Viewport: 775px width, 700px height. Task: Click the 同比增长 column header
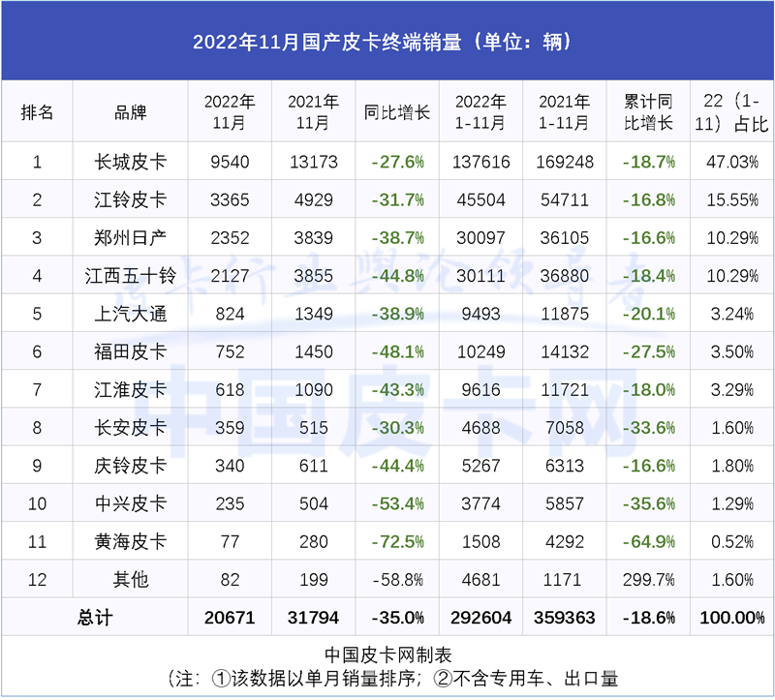(397, 112)
